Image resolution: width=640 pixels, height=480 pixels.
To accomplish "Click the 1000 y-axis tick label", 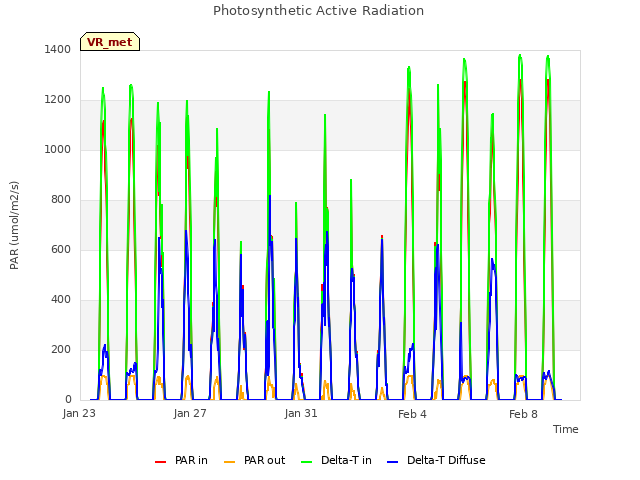I will (x=58, y=149).
